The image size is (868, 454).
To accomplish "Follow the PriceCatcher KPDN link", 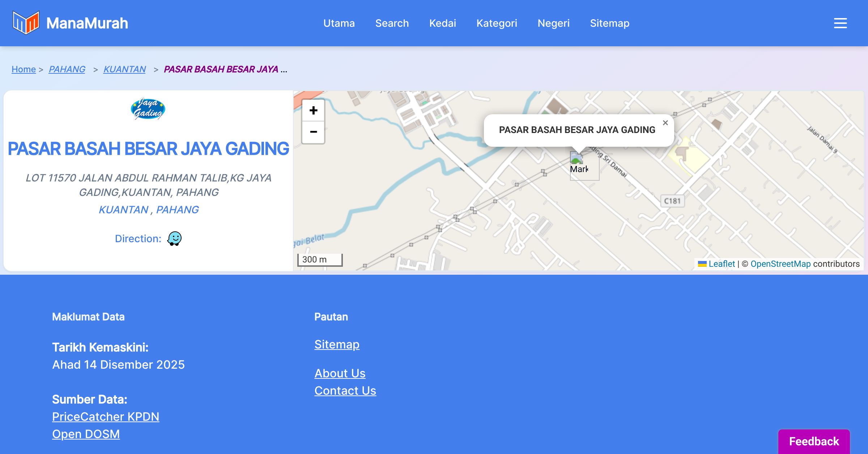I will pyautogui.click(x=106, y=417).
